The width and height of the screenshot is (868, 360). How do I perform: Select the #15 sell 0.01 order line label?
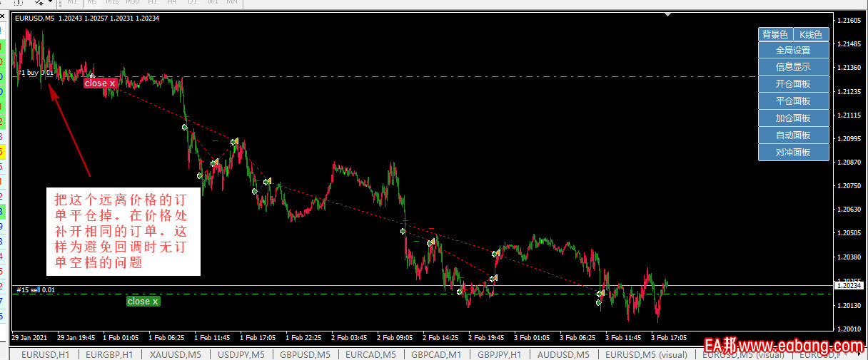(36, 290)
